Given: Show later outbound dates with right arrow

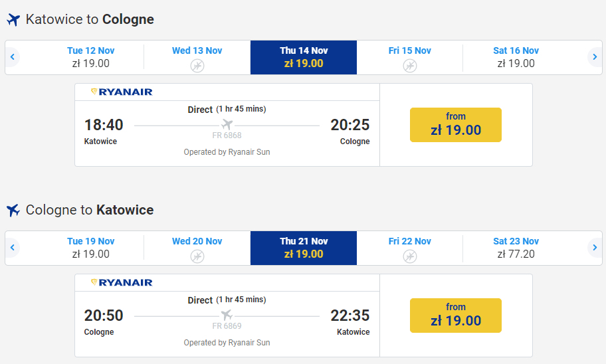Looking at the screenshot, I should [595, 58].
